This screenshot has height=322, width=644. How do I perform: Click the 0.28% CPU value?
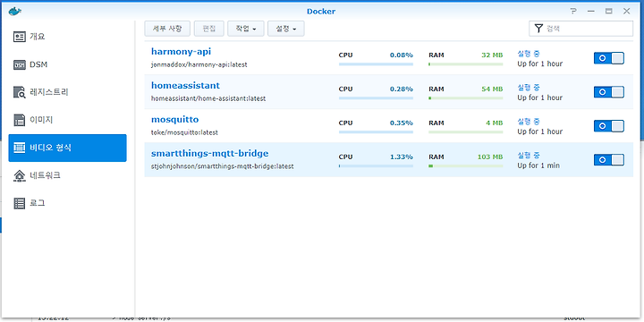[402, 89]
